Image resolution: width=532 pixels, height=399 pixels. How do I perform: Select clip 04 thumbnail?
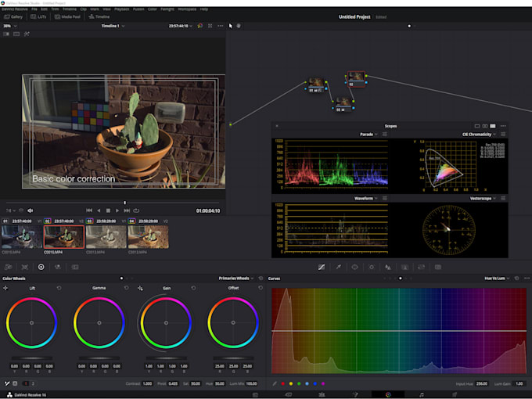tap(149, 237)
